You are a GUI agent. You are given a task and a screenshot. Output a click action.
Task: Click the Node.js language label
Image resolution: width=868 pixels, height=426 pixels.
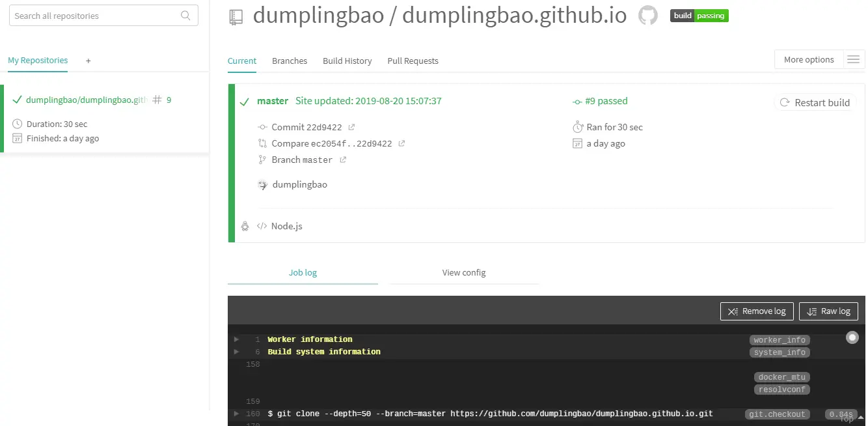tap(287, 226)
